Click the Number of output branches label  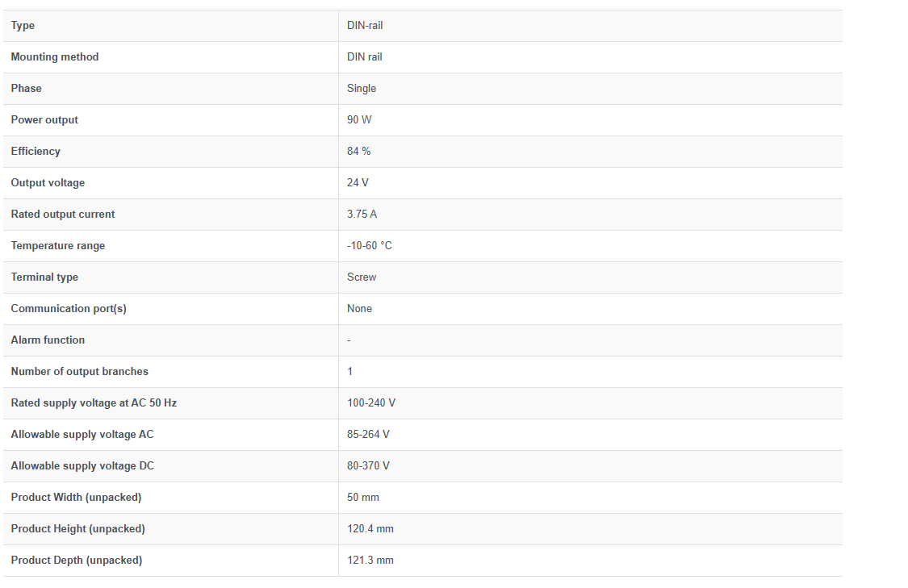(79, 372)
